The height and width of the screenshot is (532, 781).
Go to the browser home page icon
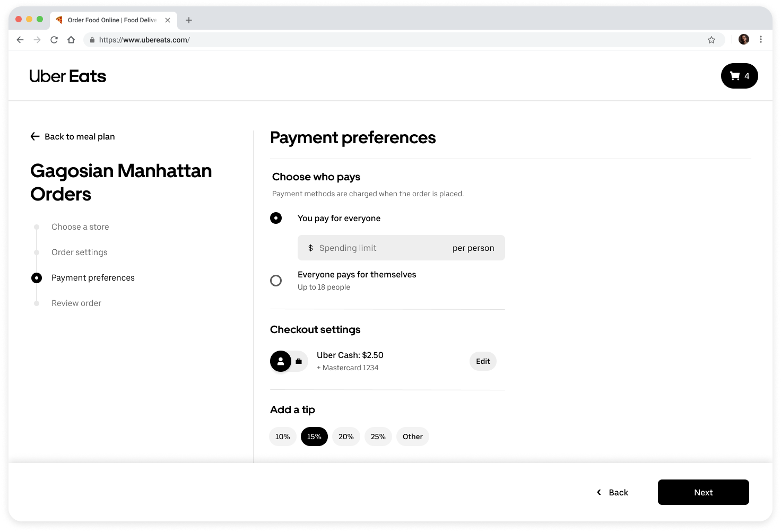point(71,40)
